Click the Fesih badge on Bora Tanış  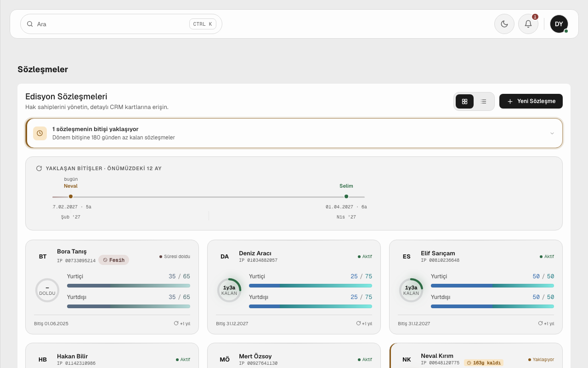pyautogui.click(x=114, y=260)
